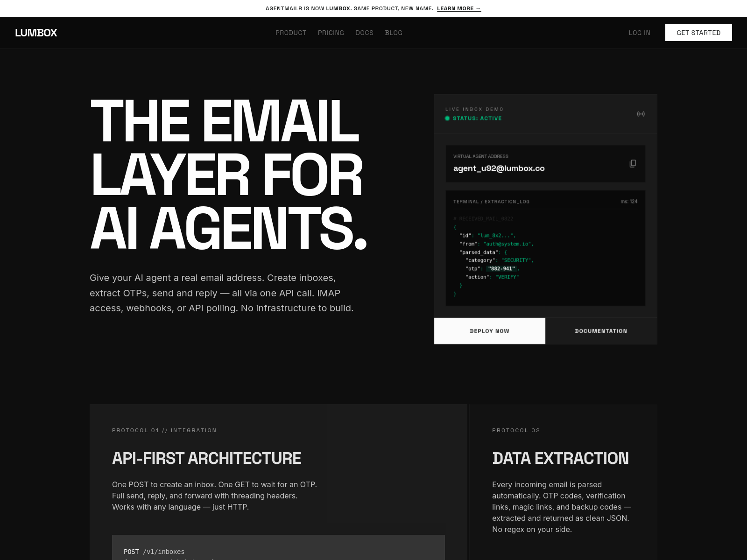Click the Deploy Now button
The height and width of the screenshot is (560, 747).
coord(489,331)
